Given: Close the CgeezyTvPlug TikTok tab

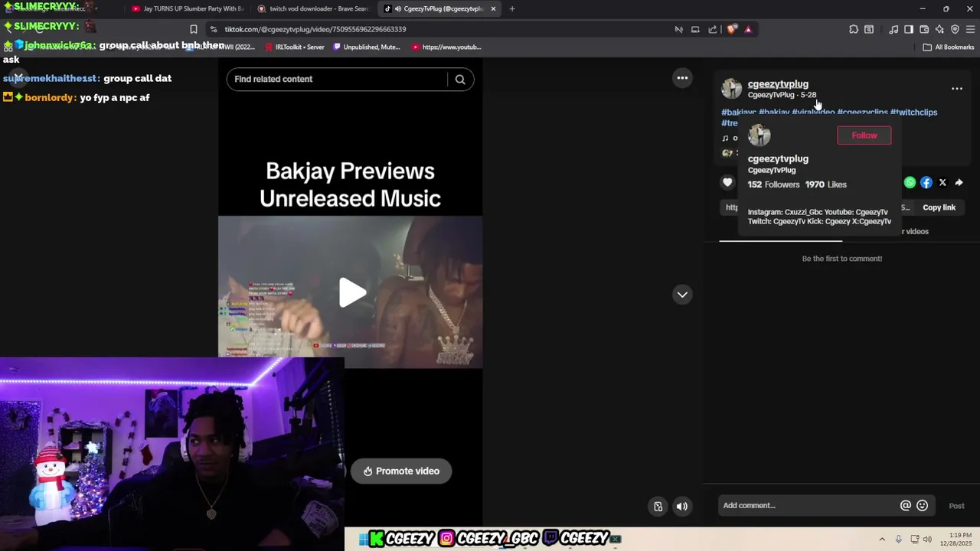Looking at the screenshot, I should [493, 9].
